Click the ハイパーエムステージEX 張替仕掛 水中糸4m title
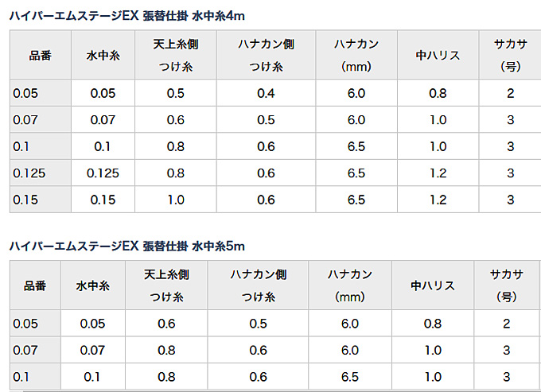Screen dimensions: 541x392 pyautogui.click(x=127, y=16)
